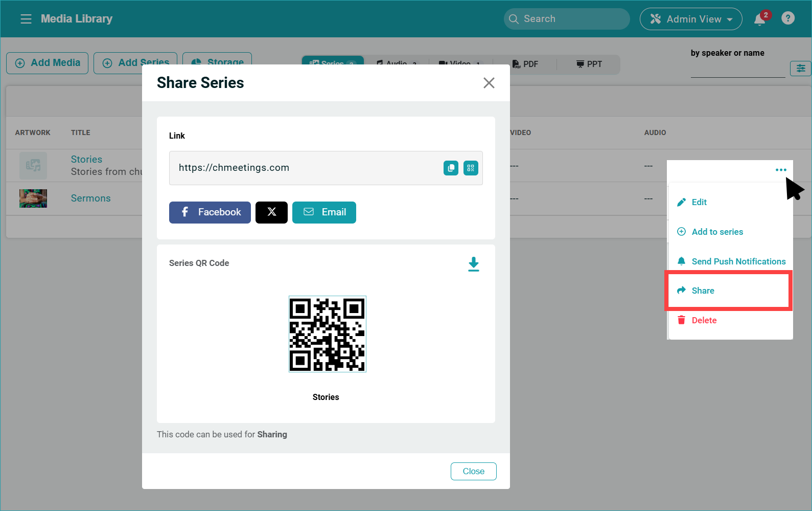Select Delete from the context menu
The image size is (812, 511).
click(x=704, y=320)
